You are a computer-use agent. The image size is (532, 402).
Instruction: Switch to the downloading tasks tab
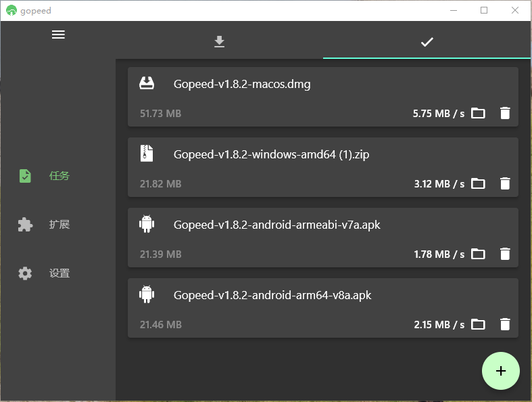(x=219, y=42)
